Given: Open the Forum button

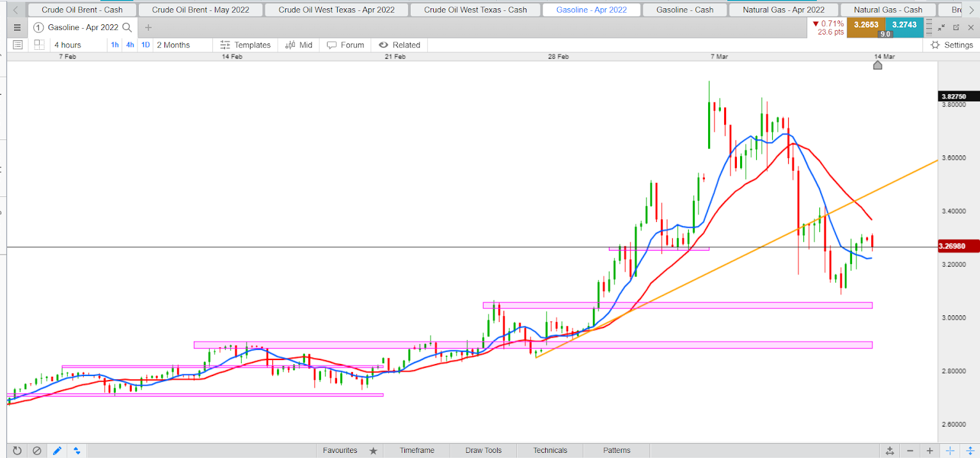Looking at the screenshot, I should click(x=345, y=45).
